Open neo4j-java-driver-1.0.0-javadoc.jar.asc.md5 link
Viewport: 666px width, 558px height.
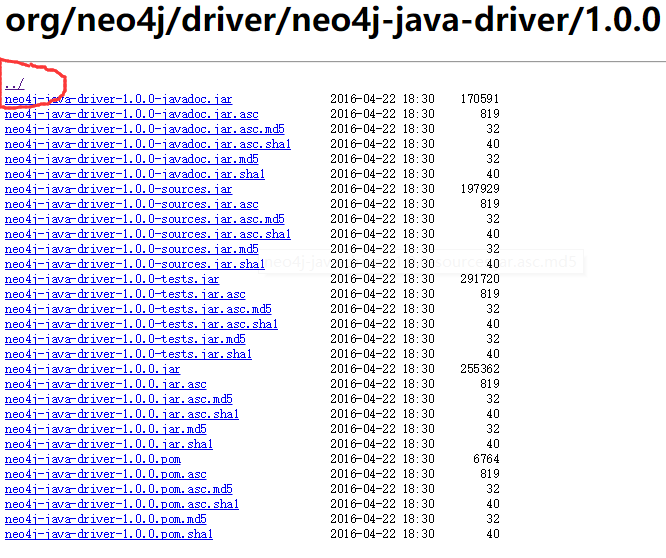pyautogui.click(x=144, y=129)
